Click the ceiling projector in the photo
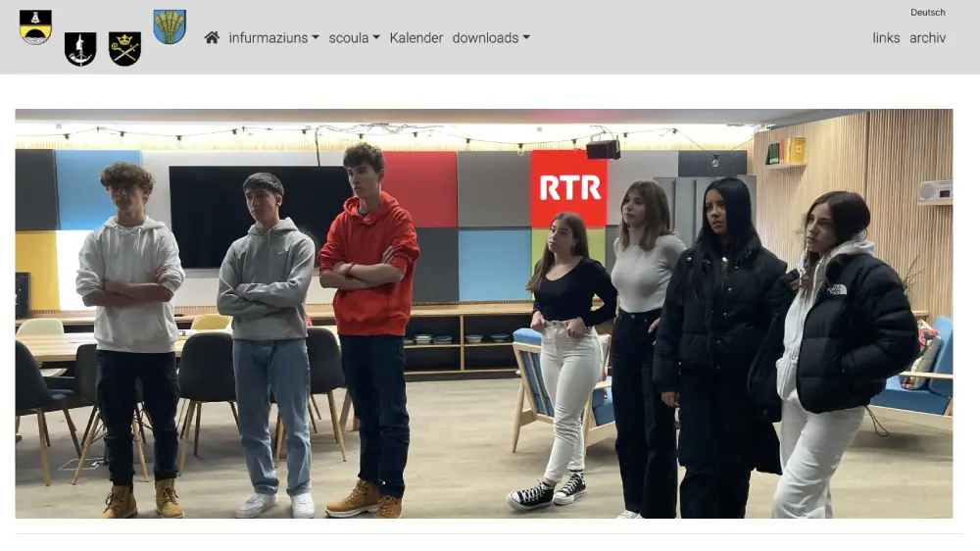This screenshot has width=980, height=551. tap(603, 149)
